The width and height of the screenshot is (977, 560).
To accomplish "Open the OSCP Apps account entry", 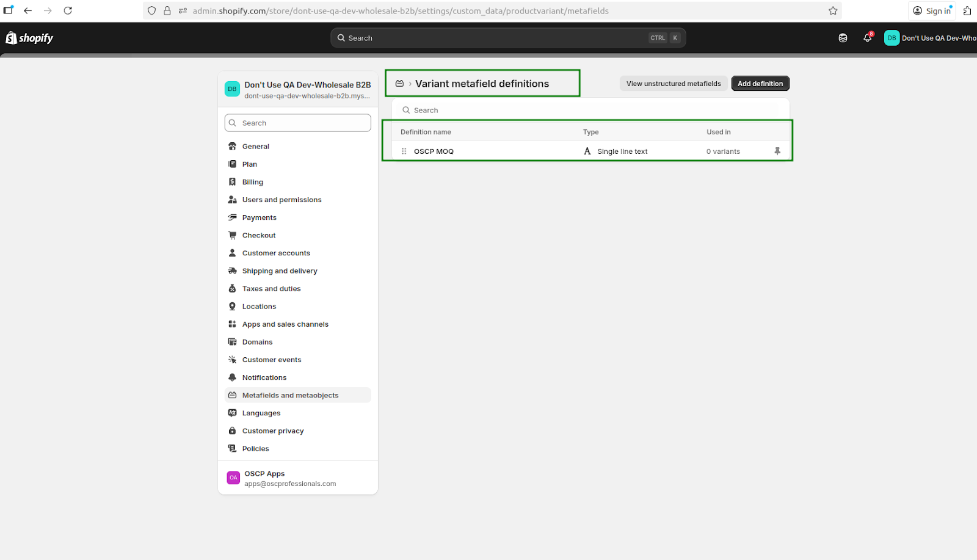I will pyautogui.click(x=290, y=478).
